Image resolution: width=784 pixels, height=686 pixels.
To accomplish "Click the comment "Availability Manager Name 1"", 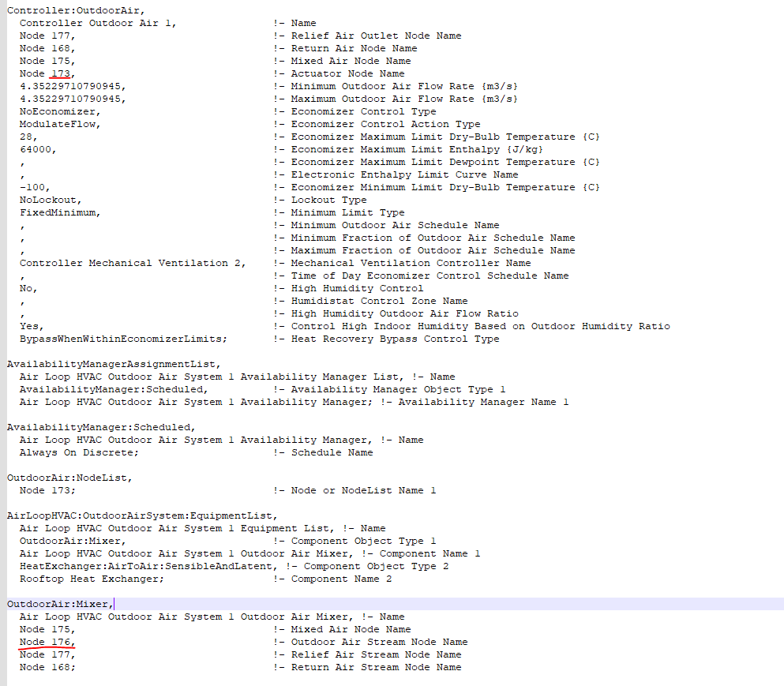I will 483,402.
